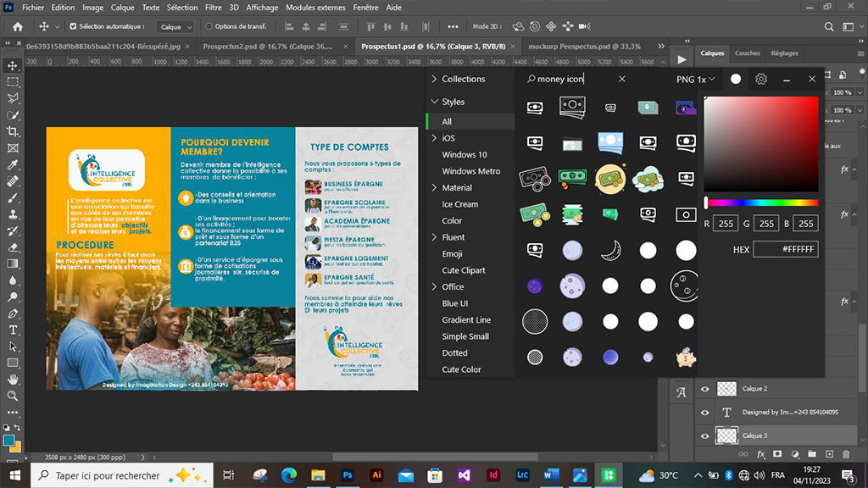Choose the Eraser tool
This screenshot has height=488, width=868.
coord(12,247)
